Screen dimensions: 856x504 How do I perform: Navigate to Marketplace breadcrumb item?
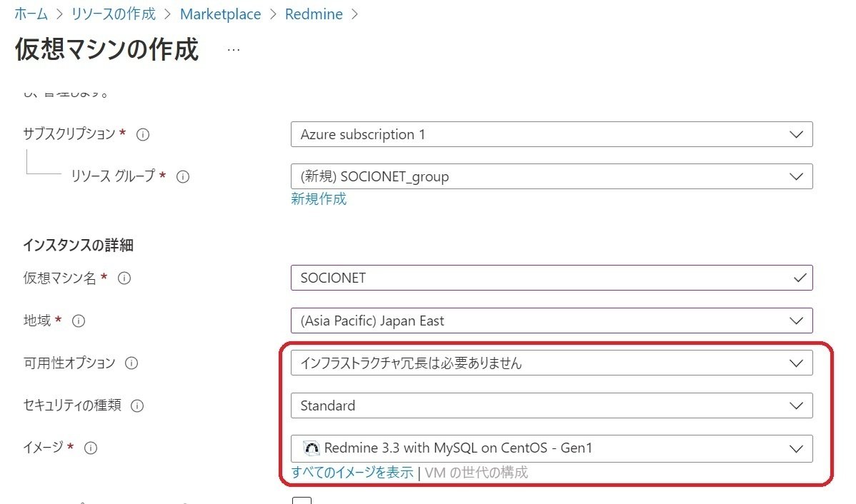(220, 14)
